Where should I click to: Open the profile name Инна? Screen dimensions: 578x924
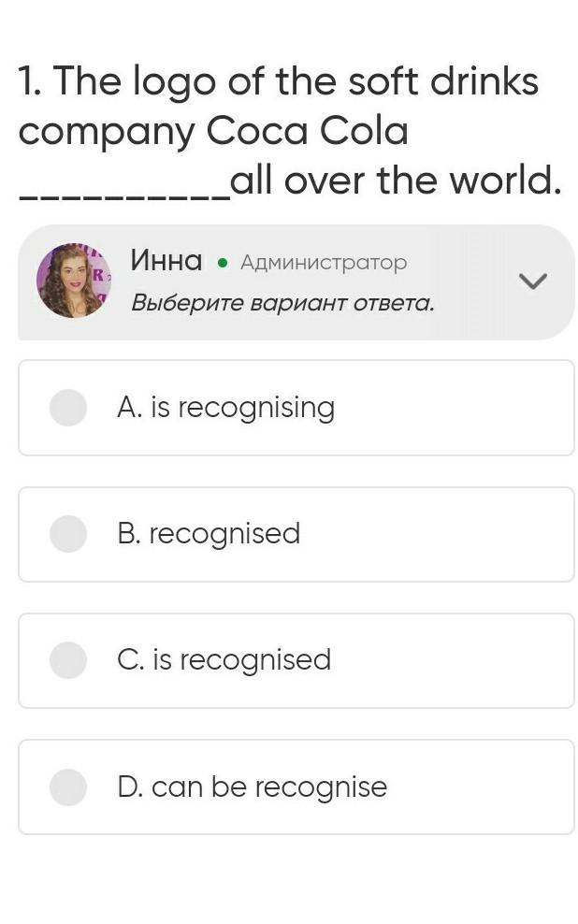click(166, 261)
